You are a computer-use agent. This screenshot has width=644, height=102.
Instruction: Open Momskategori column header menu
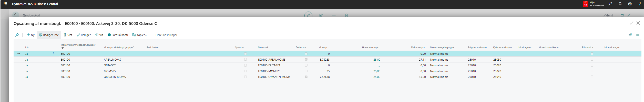coord(612,48)
